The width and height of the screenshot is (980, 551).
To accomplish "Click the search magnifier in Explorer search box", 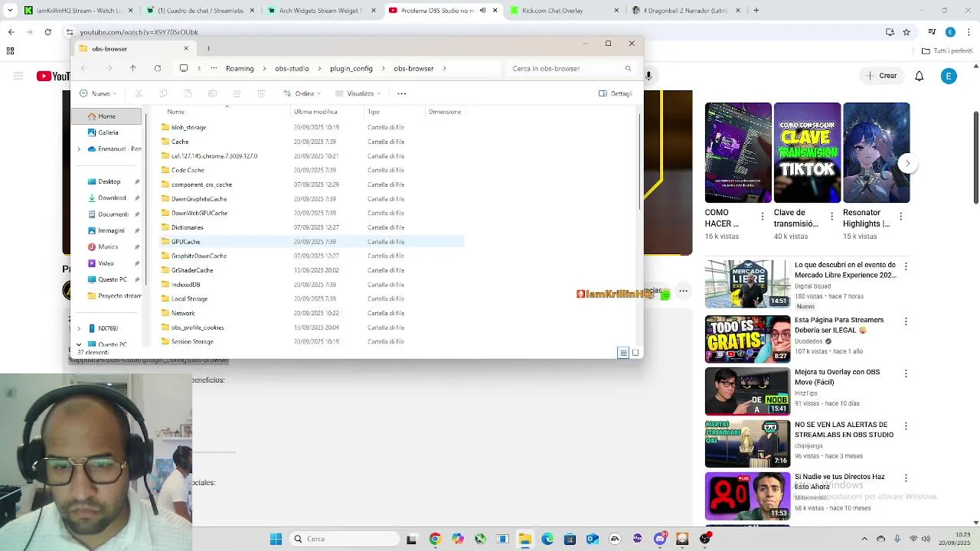I will click(x=628, y=68).
